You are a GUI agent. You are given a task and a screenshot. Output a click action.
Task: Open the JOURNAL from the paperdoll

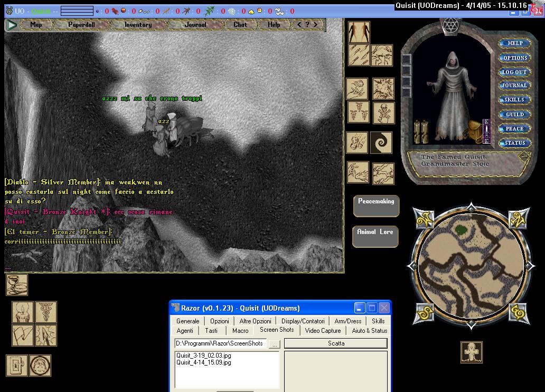(514, 85)
